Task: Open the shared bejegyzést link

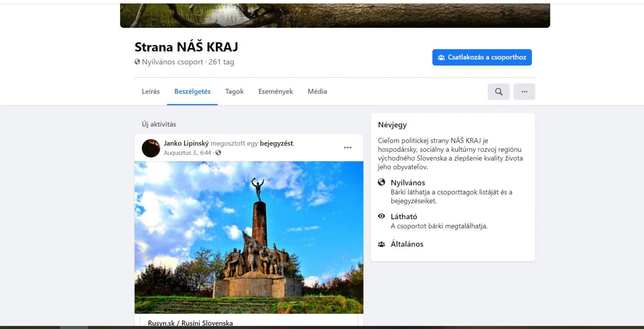Action: (276, 143)
